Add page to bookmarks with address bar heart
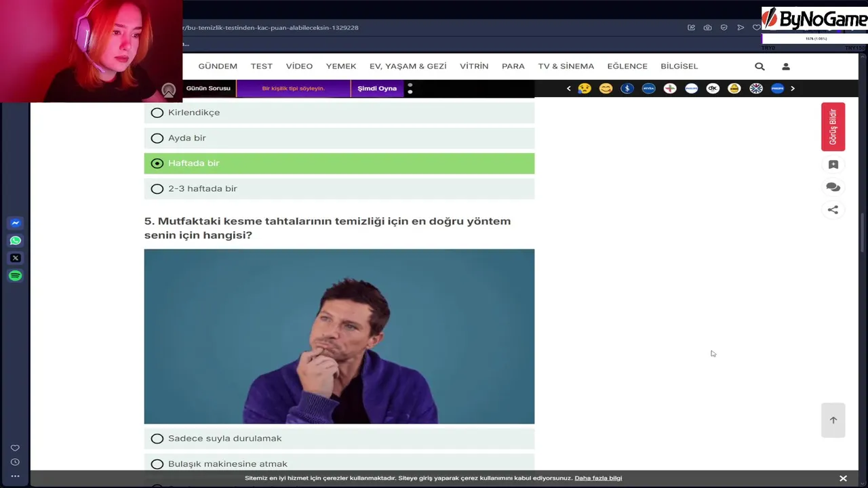Image resolution: width=868 pixels, height=488 pixels. click(756, 28)
